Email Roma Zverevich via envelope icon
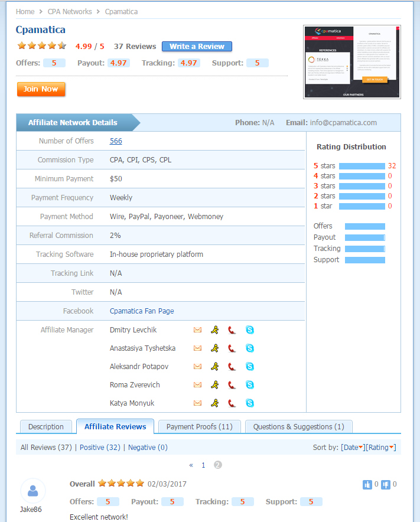 point(197,385)
